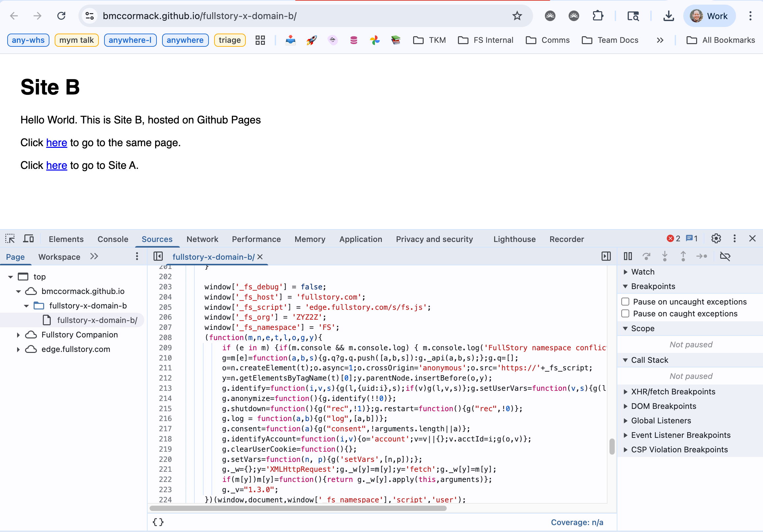Click deactivate breakpoints icon
The width and height of the screenshot is (763, 532).
pos(725,256)
